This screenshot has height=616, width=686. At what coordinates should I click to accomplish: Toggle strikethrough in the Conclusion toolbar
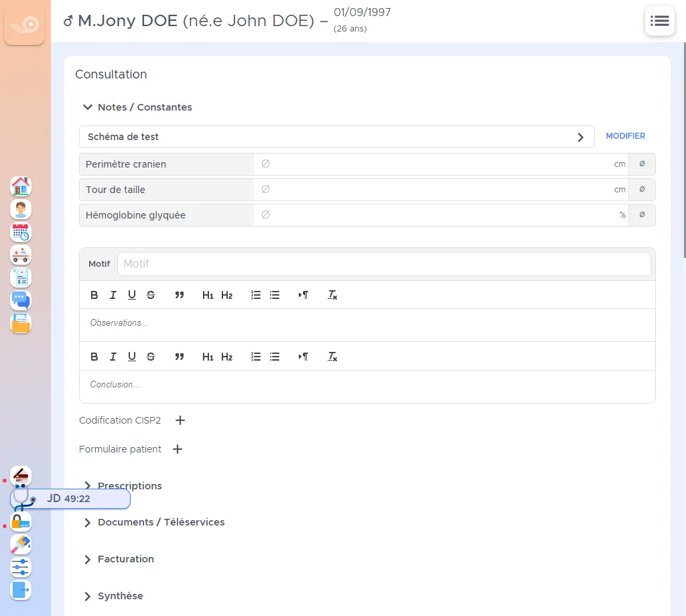[x=151, y=357]
